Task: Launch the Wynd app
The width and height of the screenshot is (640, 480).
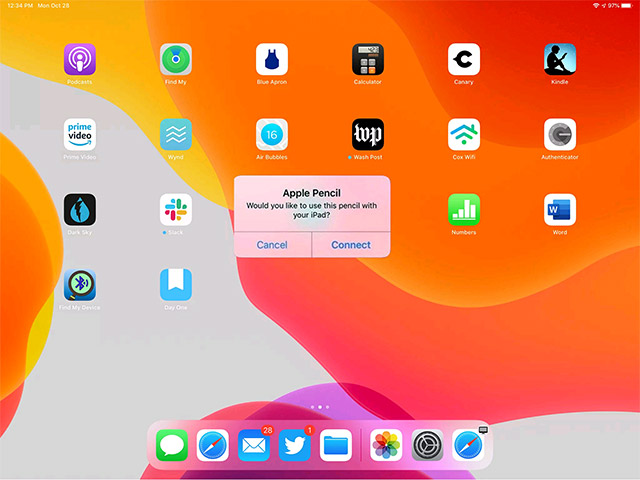Action: pos(176,134)
